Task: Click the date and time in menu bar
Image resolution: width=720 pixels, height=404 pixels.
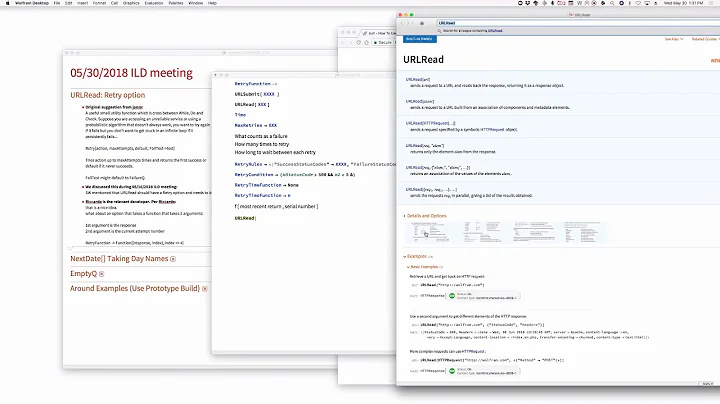Action: tap(683, 3)
